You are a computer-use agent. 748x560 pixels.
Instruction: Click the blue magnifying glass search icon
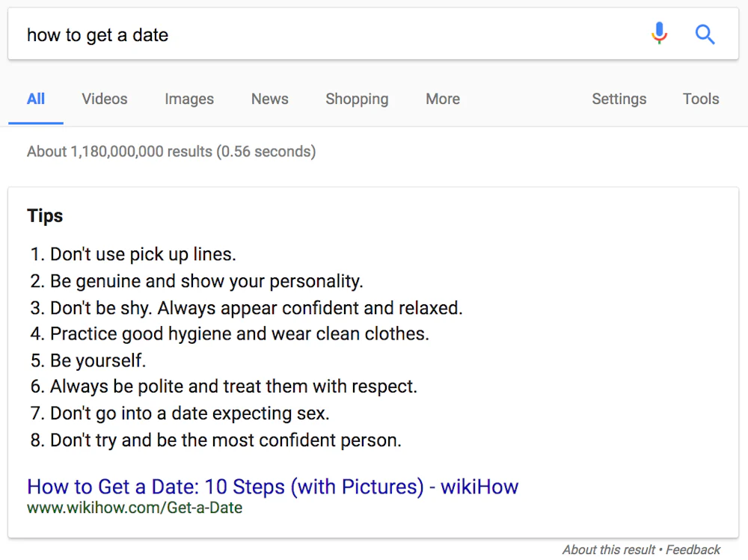click(705, 34)
